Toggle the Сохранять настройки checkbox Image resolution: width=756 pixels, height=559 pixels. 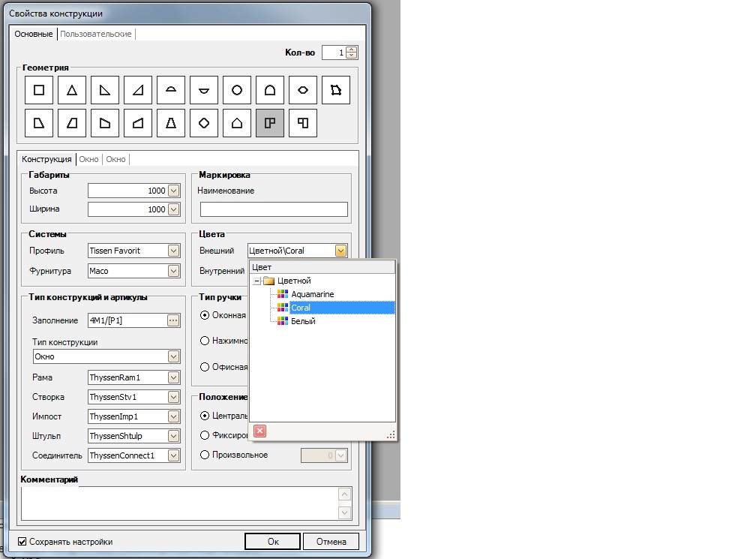click(22, 541)
